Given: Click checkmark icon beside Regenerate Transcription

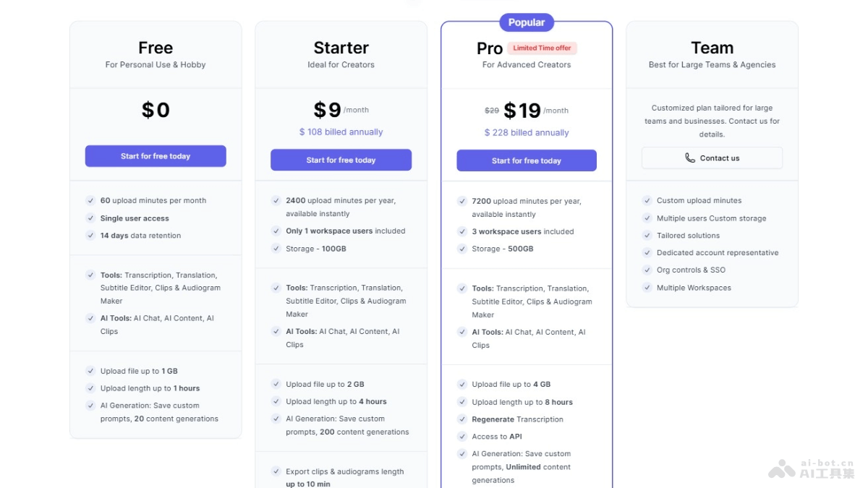Looking at the screenshot, I should click(x=462, y=419).
